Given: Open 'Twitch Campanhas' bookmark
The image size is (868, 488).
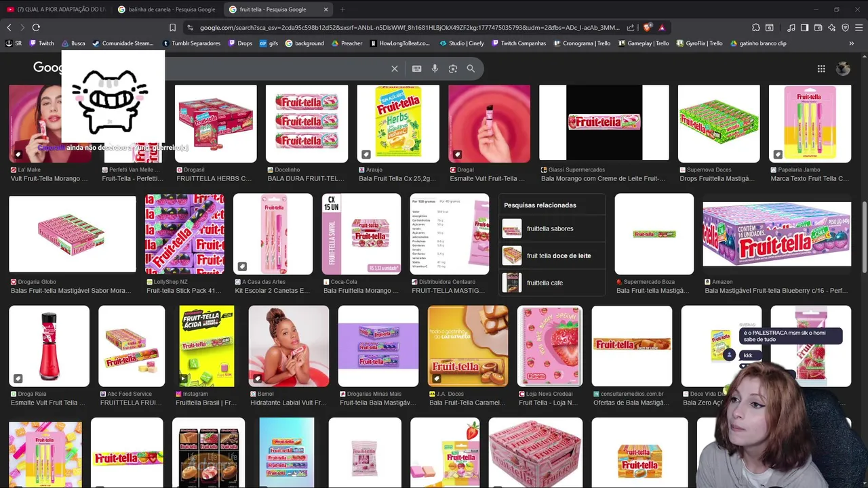Looking at the screenshot, I should click(518, 43).
